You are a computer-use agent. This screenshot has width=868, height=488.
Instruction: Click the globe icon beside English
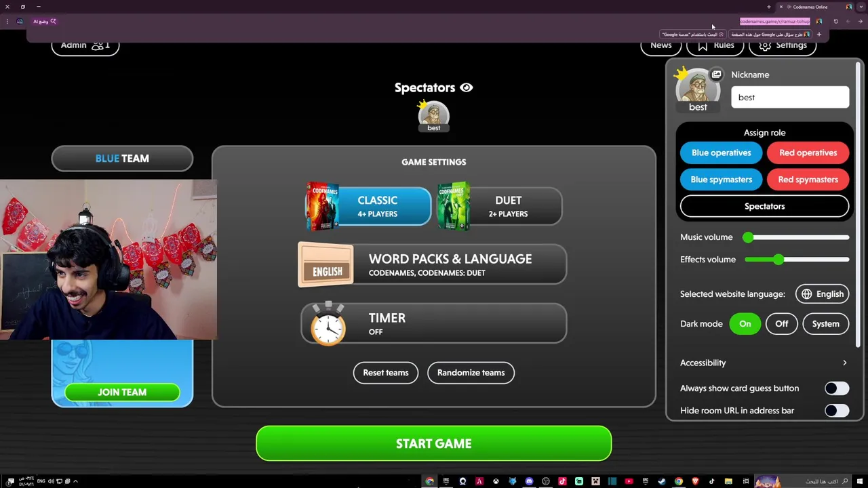(x=806, y=294)
